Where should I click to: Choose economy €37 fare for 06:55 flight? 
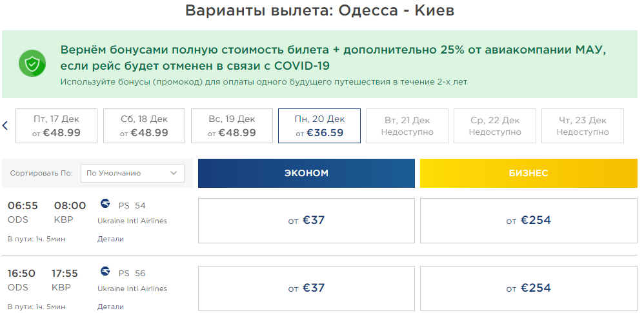307,221
